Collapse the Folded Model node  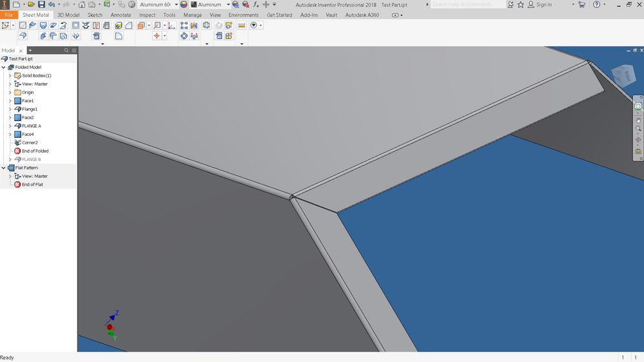click(x=4, y=67)
